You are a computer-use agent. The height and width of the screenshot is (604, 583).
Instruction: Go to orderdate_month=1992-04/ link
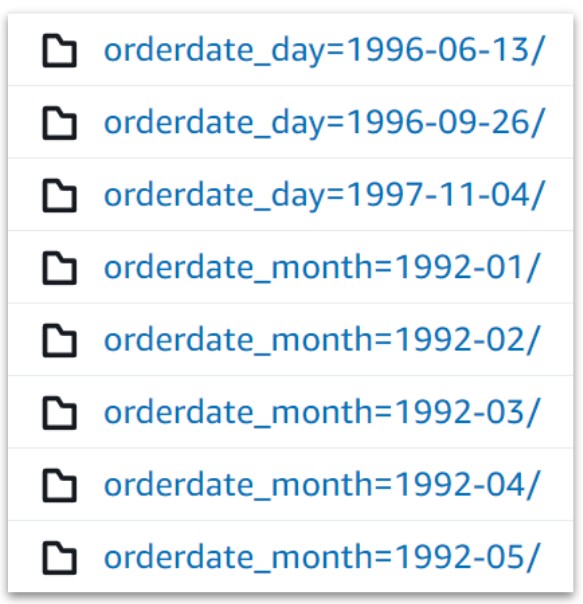[322, 485]
